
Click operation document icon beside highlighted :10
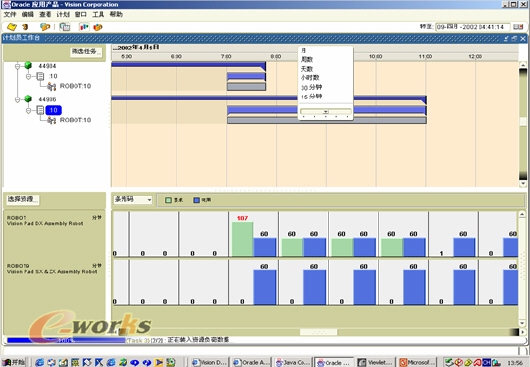coord(40,110)
